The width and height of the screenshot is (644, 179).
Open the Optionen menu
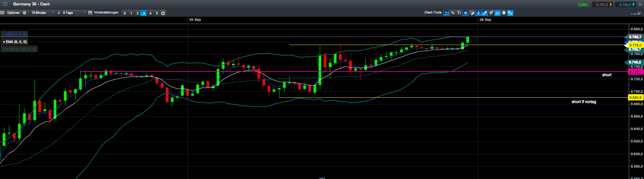point(13,13)
